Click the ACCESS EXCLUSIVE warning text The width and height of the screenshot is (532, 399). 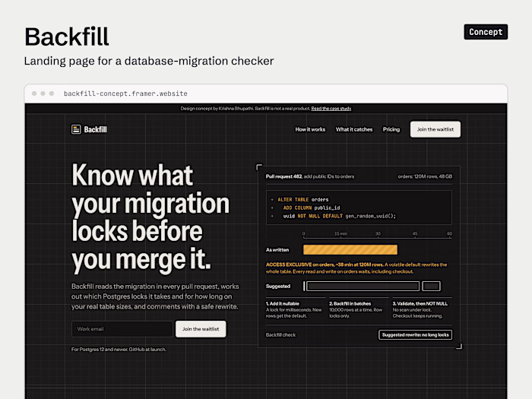(x=356, y=268)
